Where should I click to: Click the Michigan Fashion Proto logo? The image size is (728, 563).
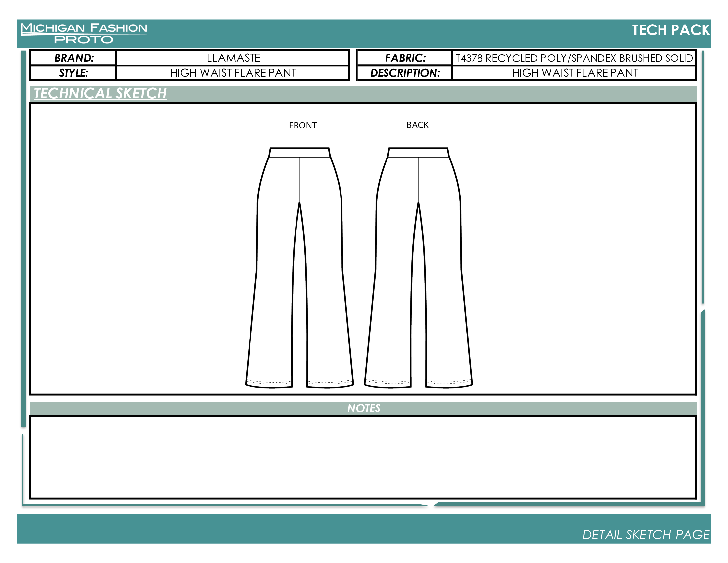(84, 33)
